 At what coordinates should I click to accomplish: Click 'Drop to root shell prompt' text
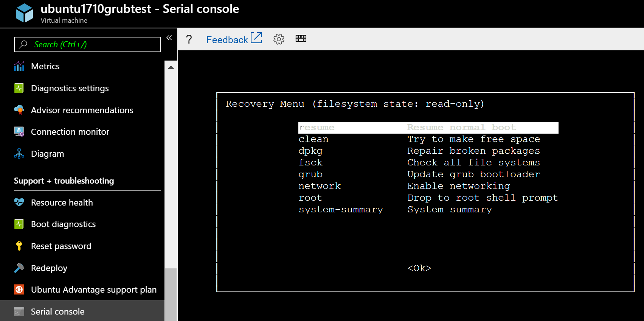point(483,198)
